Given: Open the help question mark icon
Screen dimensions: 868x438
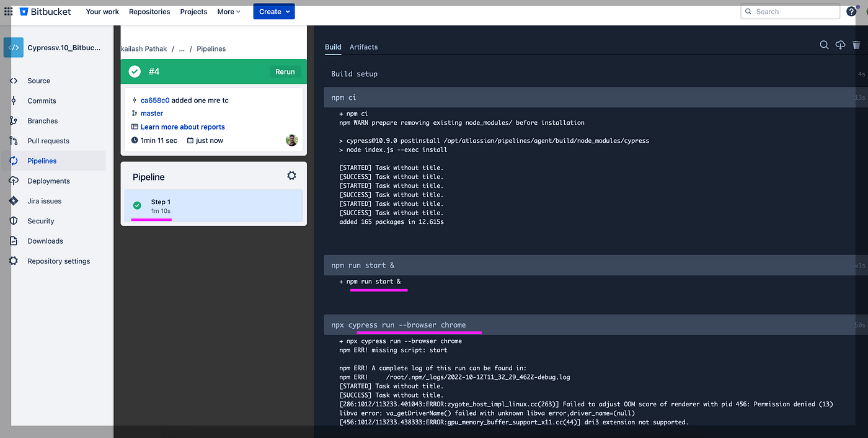Looking at the screenshot, I should [x=851, y=11].
